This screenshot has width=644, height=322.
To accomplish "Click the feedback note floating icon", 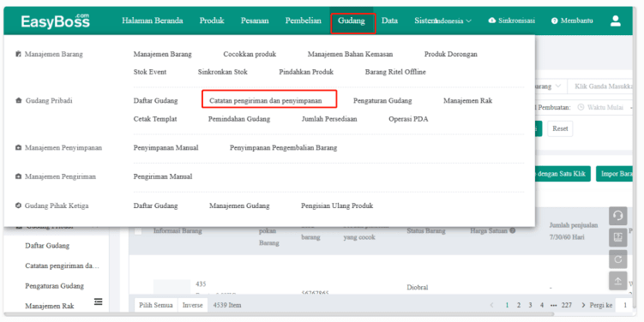I will pos(618,237).
